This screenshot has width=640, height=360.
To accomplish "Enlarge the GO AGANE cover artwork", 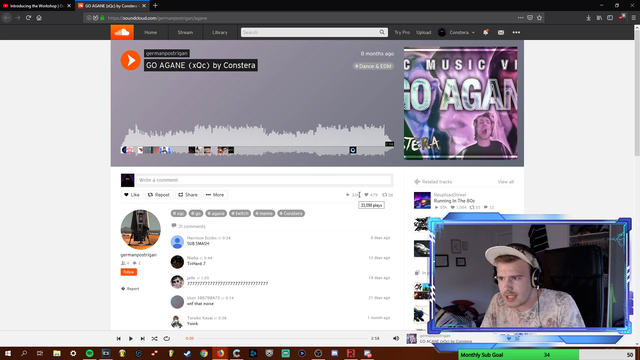I will 460,103.
